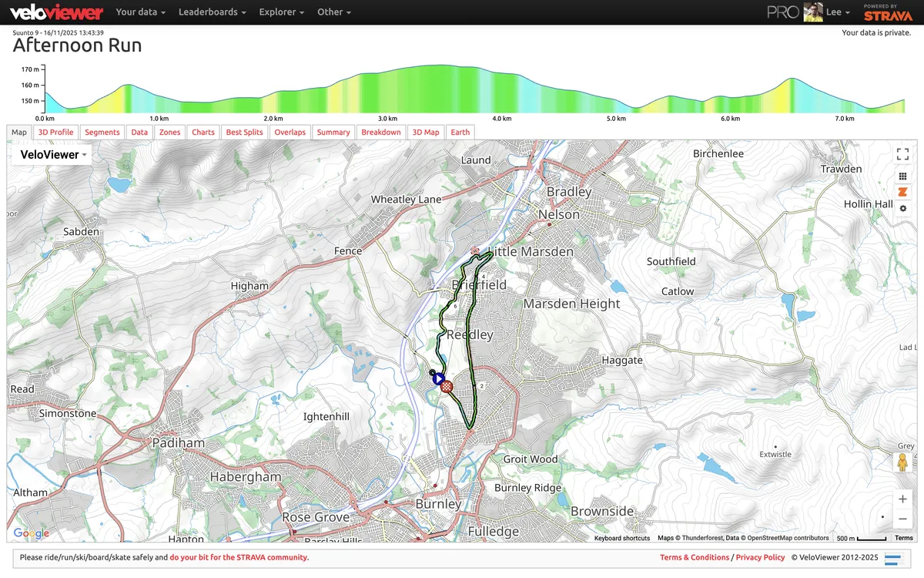This screenshot has width=924, height=578.
Task: Click the Terms & Conditions link
Action: 694,557
